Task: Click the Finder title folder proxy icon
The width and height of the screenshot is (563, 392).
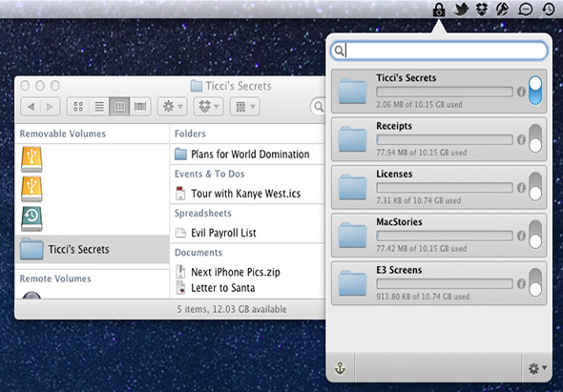Action: (196, 86)
